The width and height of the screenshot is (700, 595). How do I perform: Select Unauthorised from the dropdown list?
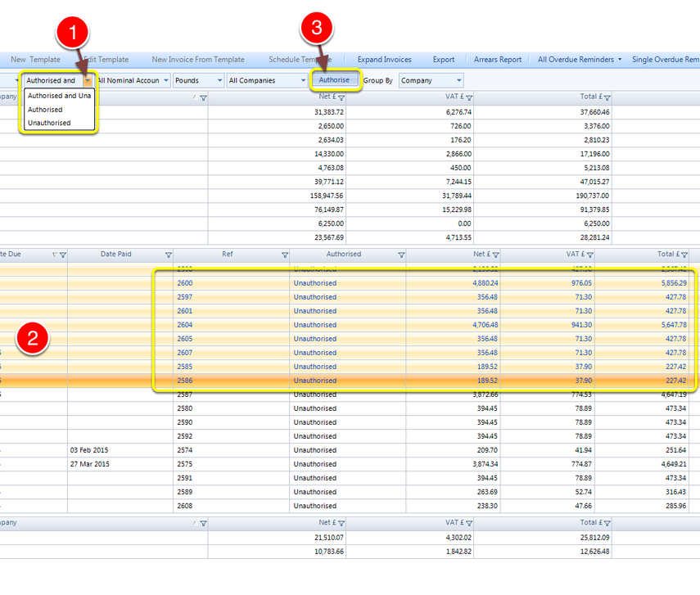pos(49,123)
